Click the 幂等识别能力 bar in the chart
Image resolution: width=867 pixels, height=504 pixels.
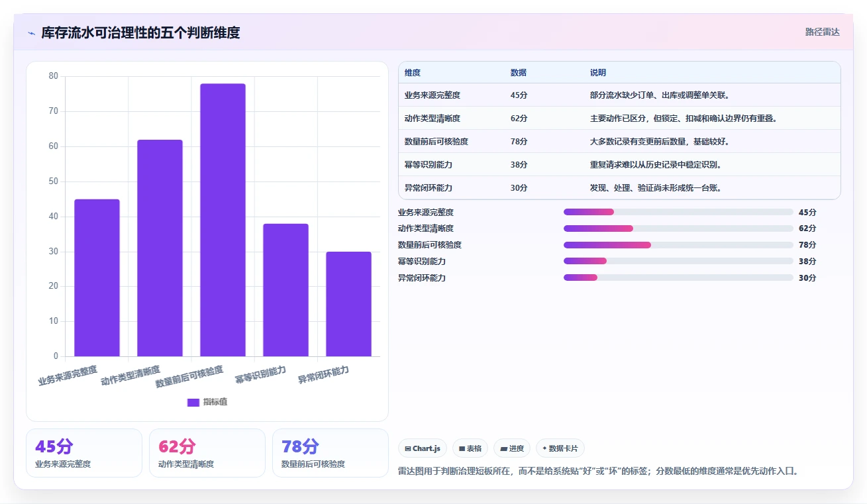coord(285,290)
